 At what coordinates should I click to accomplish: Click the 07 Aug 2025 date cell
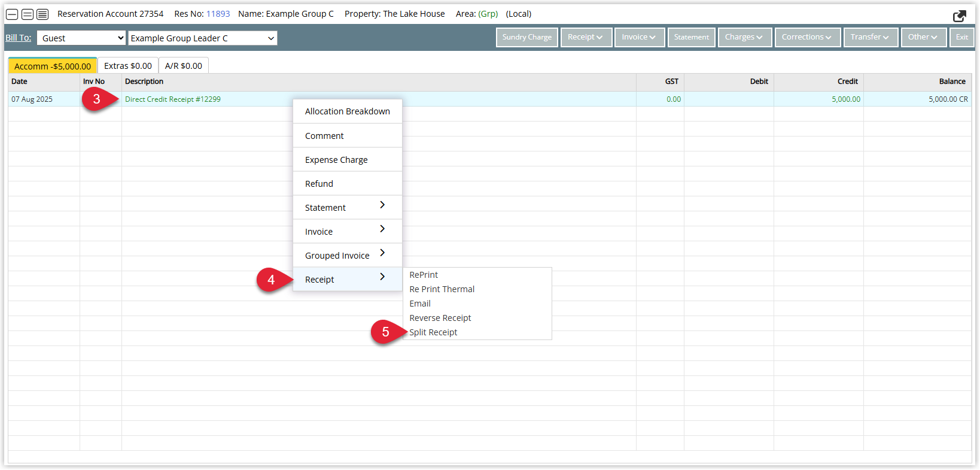[44, 99]
